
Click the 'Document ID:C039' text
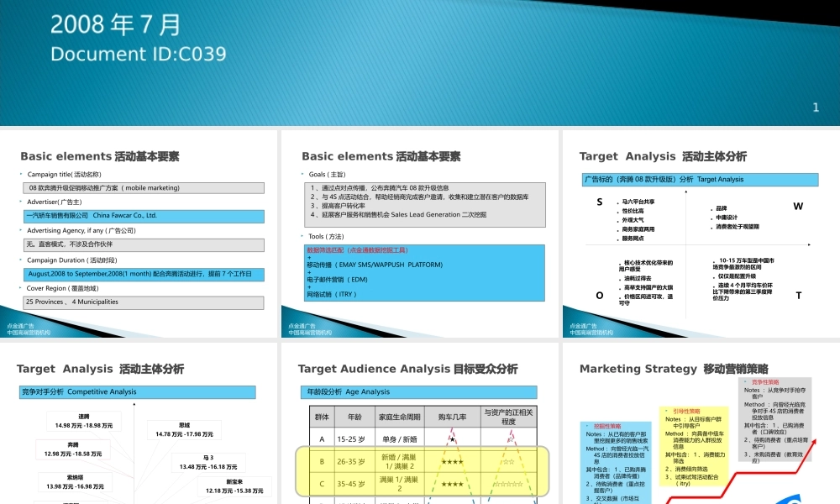click(x=139, y=54)
